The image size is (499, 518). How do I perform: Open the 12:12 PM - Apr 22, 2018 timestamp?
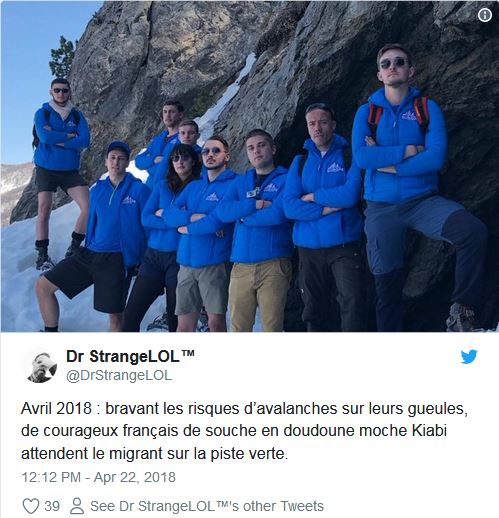(99, 477)
